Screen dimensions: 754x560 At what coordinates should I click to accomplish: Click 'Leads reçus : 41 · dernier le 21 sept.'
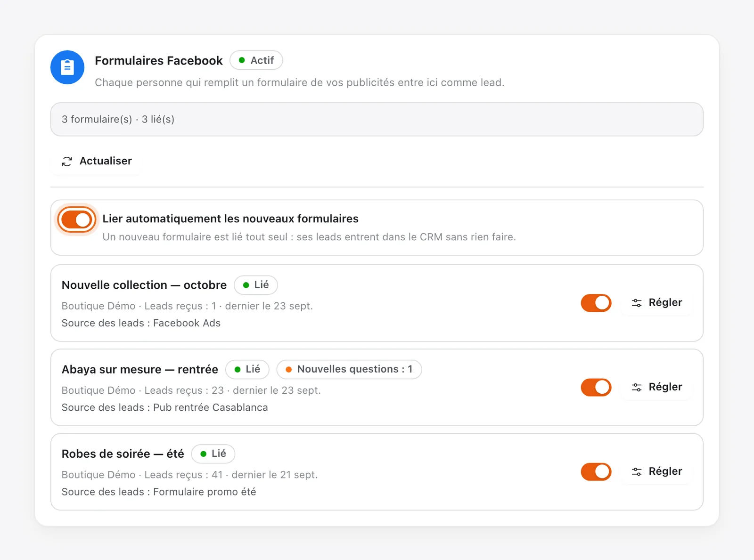[x=231, y=475]
